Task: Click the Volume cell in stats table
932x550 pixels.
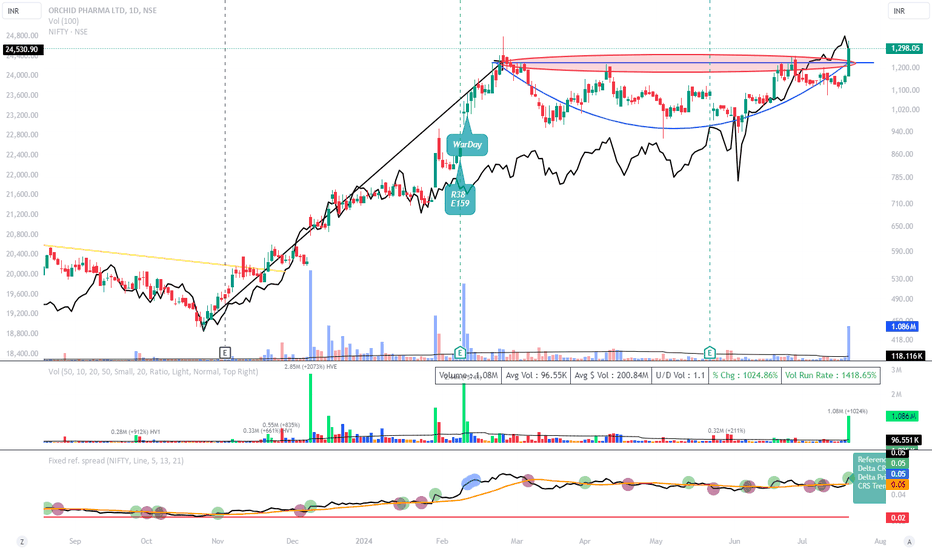Action: (468, 375)
